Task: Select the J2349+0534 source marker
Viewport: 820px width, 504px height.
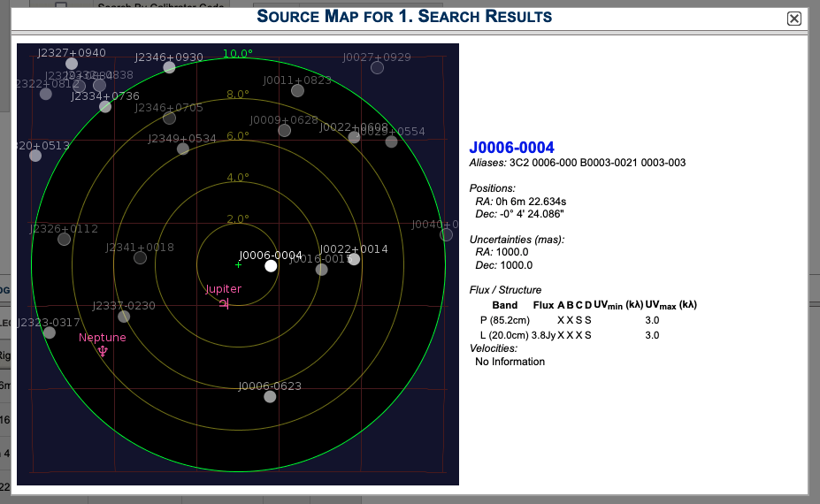Action: (183, 149)
